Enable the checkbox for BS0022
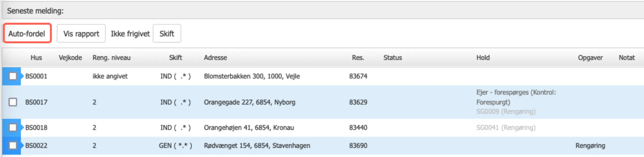Viewport: 644px width, 157px height. click(x=13, y=145)
